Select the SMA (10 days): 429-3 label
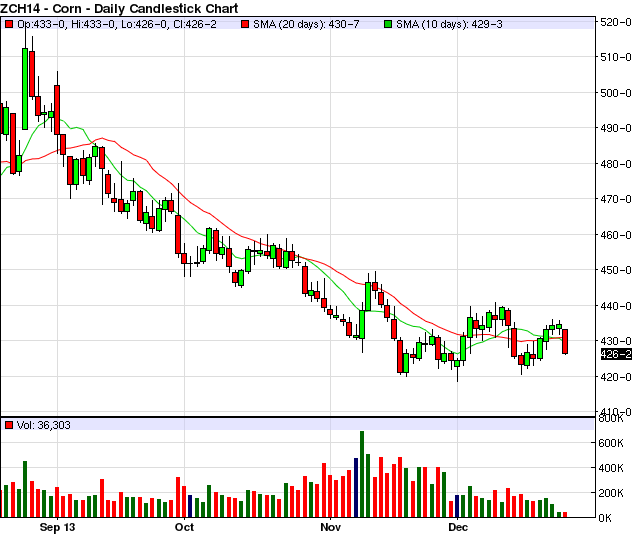The width and height of the screenshot is (640, 536). 449,24
